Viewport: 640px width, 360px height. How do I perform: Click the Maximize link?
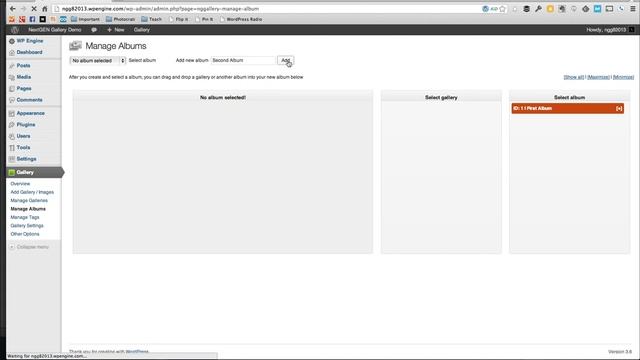(x=598, y=77)
